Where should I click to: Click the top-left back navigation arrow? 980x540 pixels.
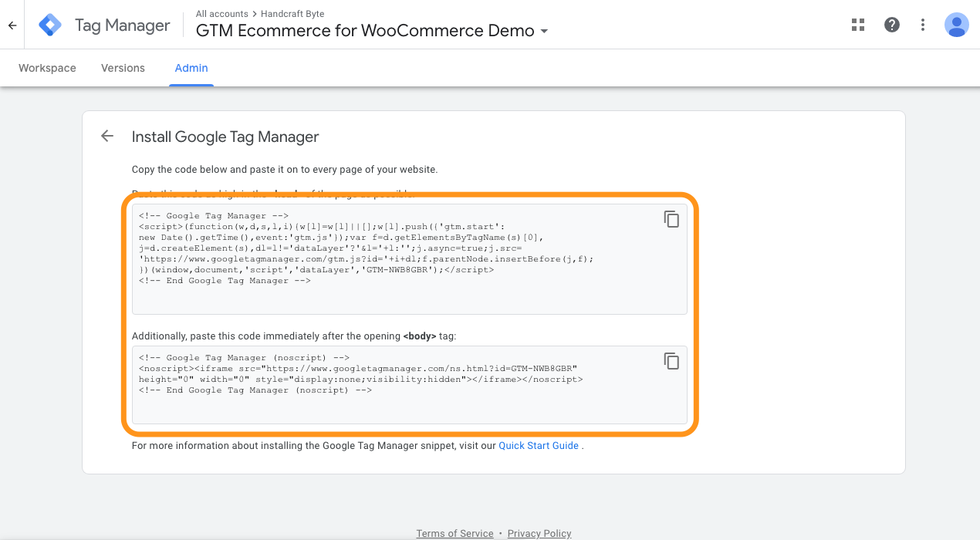tap(12, 24)
